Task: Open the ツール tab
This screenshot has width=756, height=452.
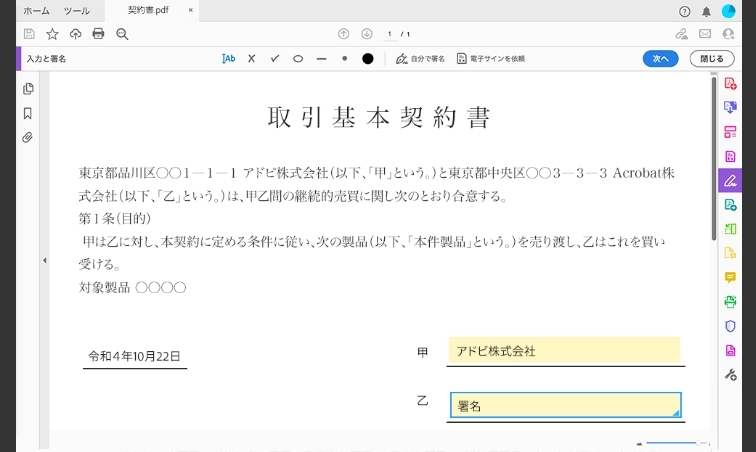Action: [76, 11]
